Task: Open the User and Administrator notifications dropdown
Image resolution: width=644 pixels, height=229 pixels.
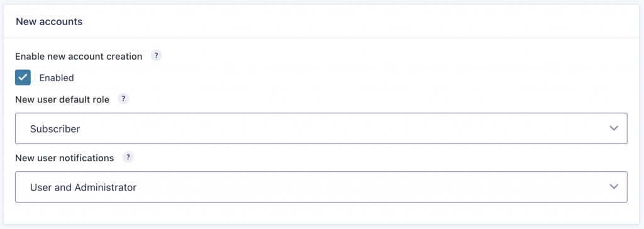Action: [321, 187]
